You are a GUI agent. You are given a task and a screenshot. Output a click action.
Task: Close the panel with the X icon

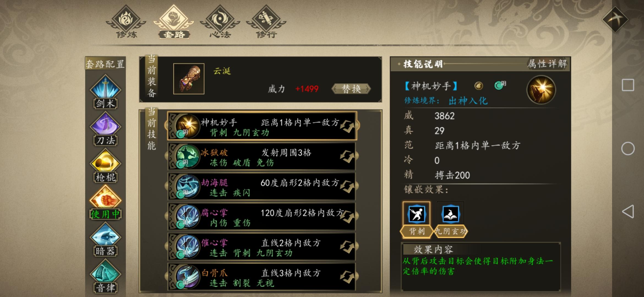(x=615, y=19)
